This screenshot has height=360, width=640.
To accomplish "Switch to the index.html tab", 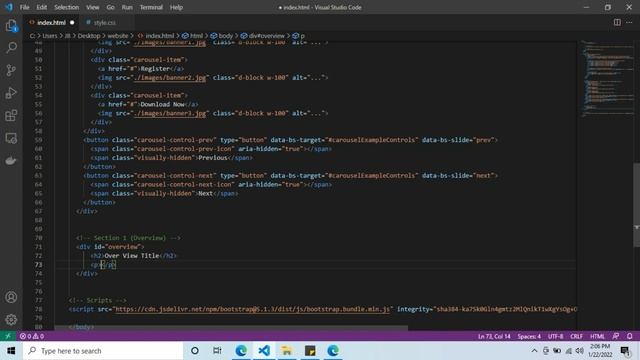I will pos(51,22).
